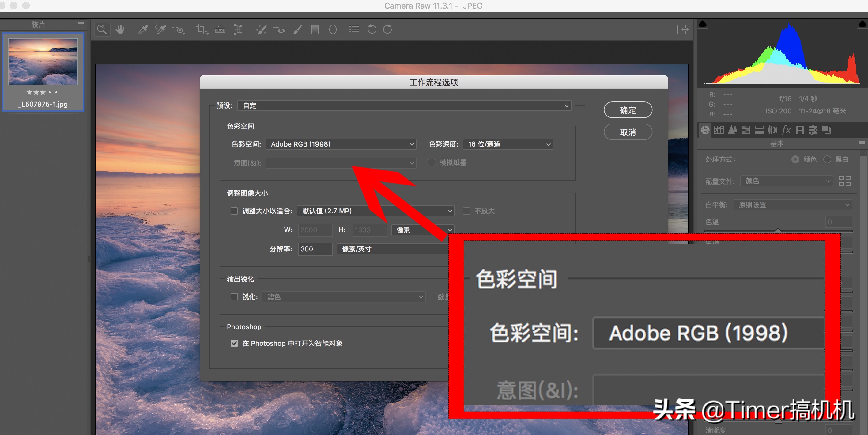Open the Adobe RGB (1998) color space dropdown

(x=341, y=144)
